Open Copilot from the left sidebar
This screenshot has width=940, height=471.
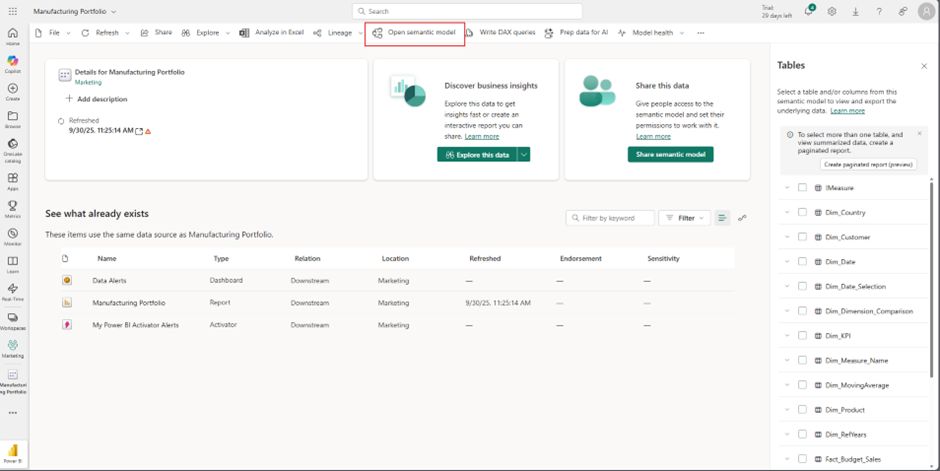pos(12,62)
